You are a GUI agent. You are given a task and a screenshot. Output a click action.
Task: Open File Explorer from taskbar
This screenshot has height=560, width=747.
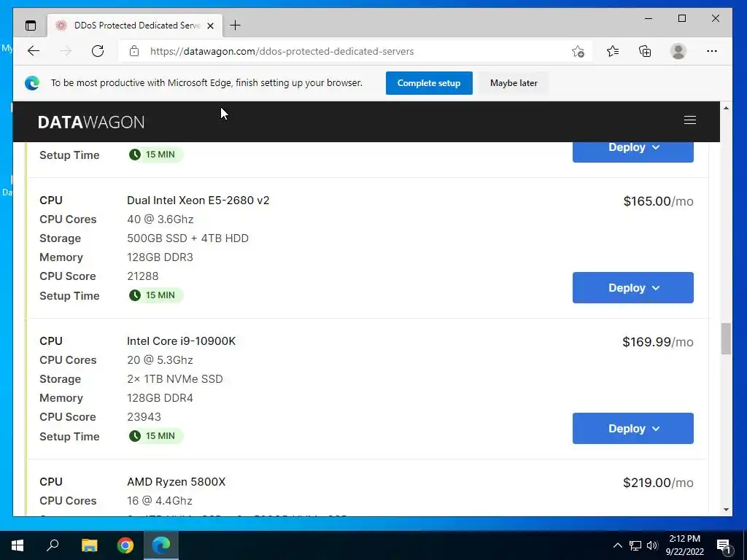point(89,545)
